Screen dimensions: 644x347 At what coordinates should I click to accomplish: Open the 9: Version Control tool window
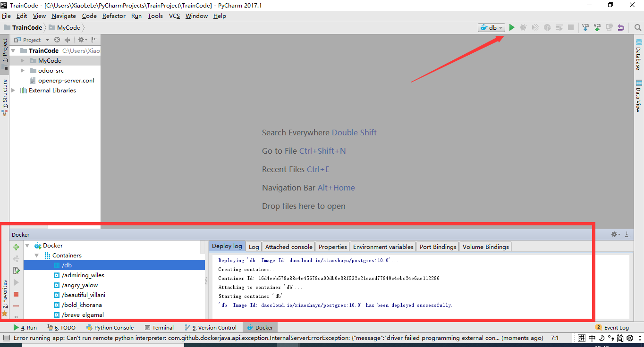pyautogui.click(x=211, y=327)
